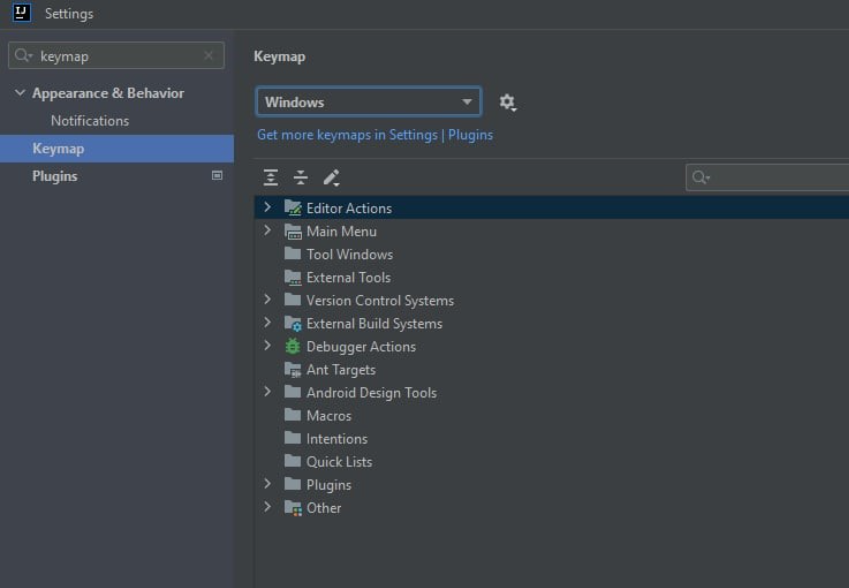Collapse Appearance & Behavior section
This screenshot has height=588, width=849.
click(x=20, y=93)
